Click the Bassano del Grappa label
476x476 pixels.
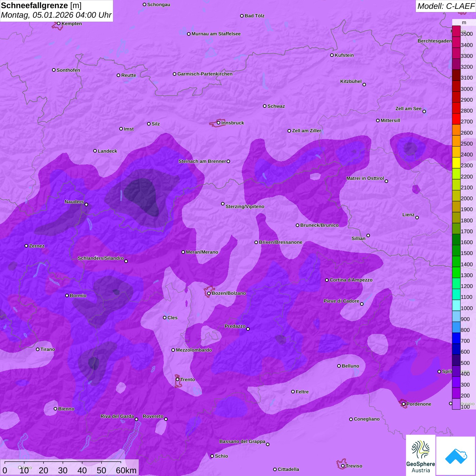click(242, 441)
